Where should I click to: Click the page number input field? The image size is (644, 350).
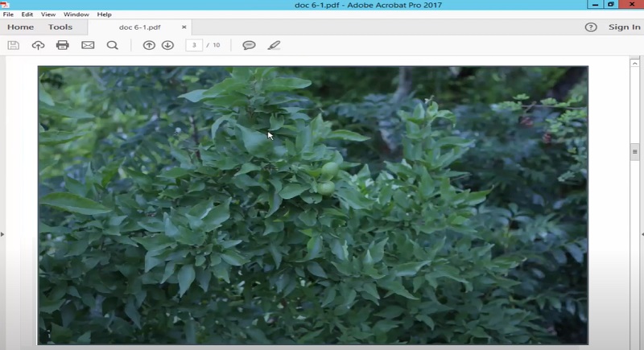194,45
